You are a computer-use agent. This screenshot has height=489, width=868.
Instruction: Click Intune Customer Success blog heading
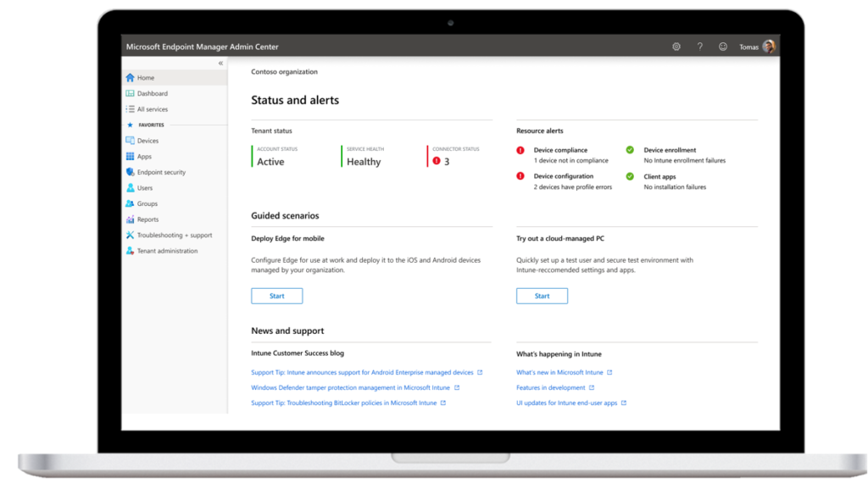point(298,353)
